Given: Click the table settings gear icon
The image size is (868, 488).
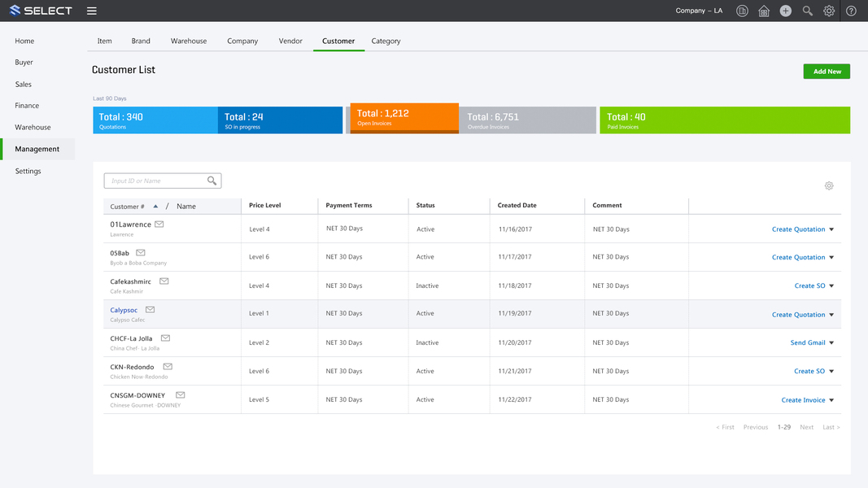Looking at the screenshot, I should click(x=829, y=186).
